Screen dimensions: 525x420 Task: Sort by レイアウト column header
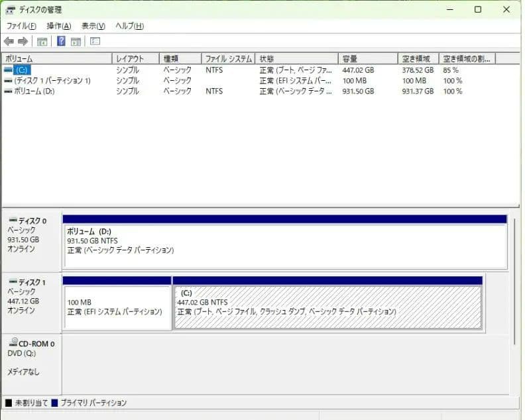tap(136, 59)
